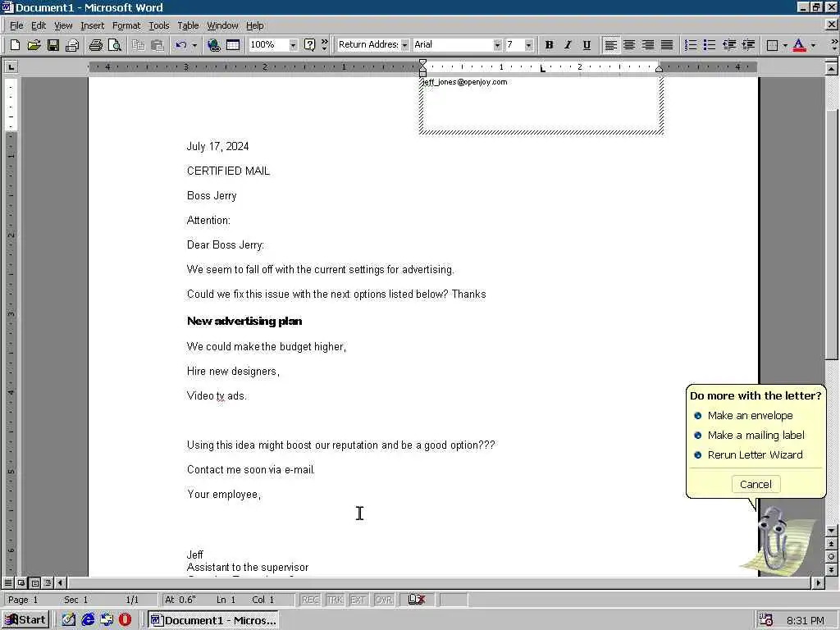The width and height of the screenshot is (840, 630).
Task: Open an existing file with folder icon
Action: click(34, 45)
